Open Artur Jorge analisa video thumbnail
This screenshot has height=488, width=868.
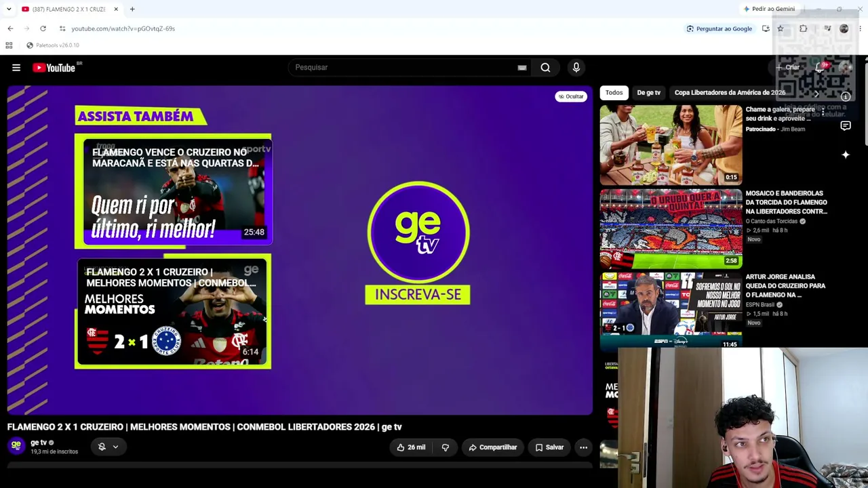click(x=671, y=312)
